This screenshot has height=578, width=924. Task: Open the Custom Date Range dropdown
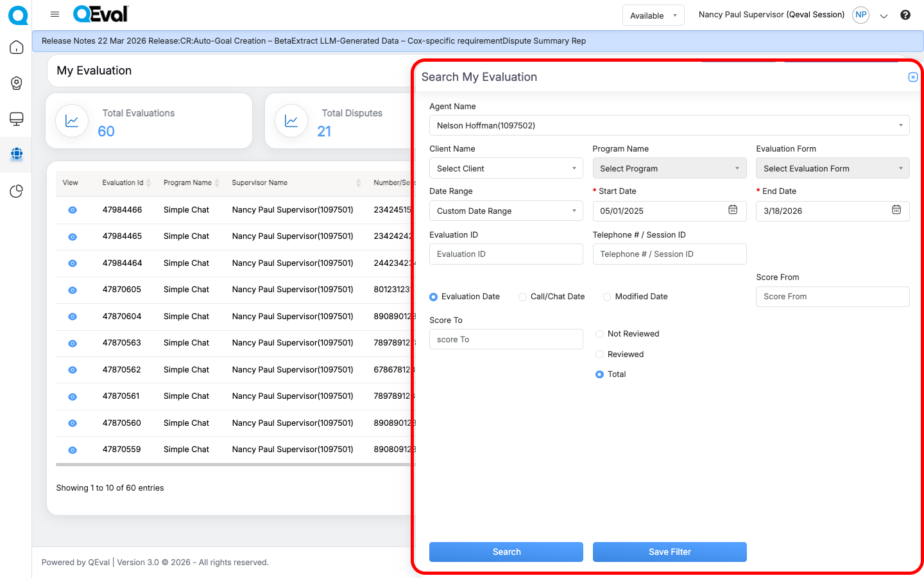point(506,211)
